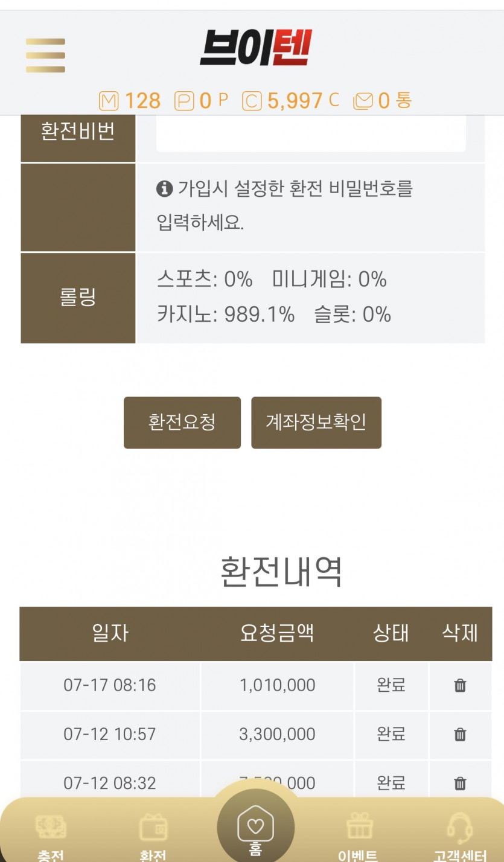This screenshot has height=862, width=504.
Task: Delete the 07-17 08:16 withdrawal record
Action: click(460, 685)
